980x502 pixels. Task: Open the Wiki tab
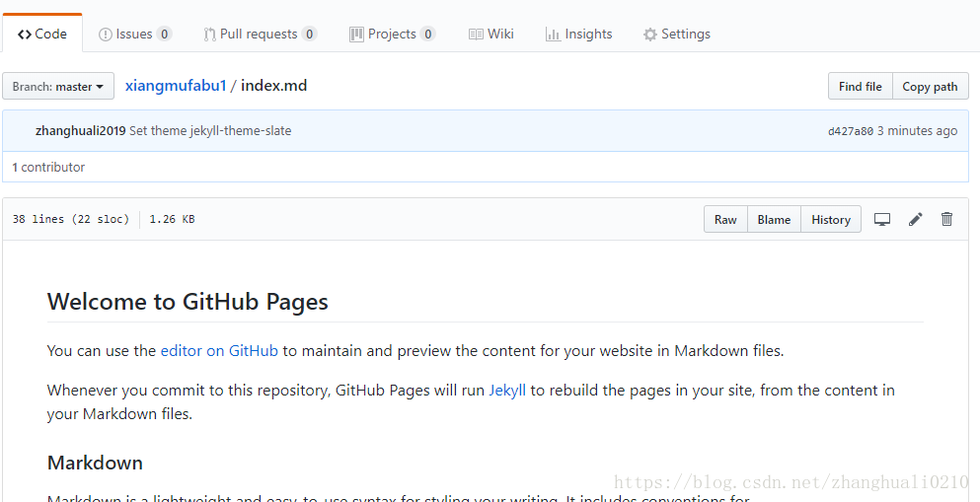coord(491,34)
